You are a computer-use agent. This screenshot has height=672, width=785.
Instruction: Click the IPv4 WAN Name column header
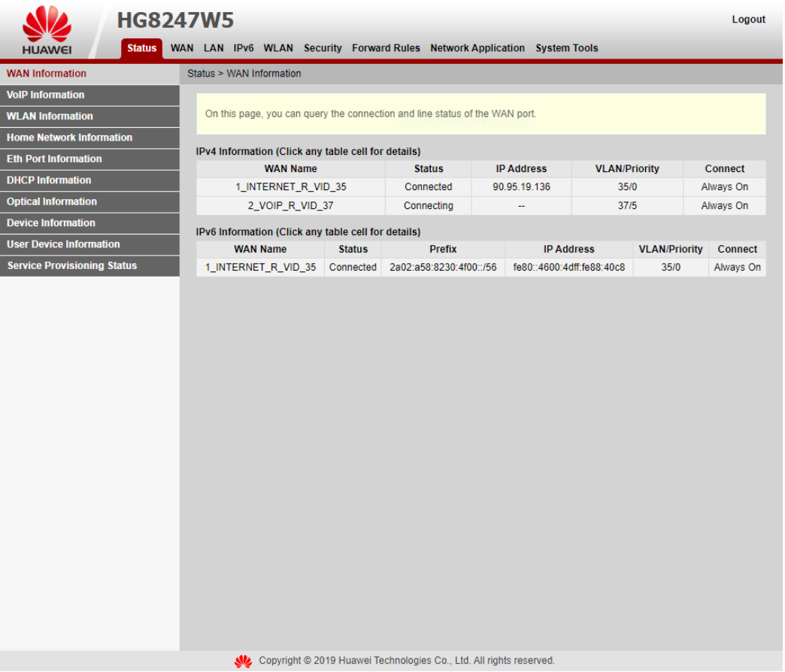click(x=290, y=168)
